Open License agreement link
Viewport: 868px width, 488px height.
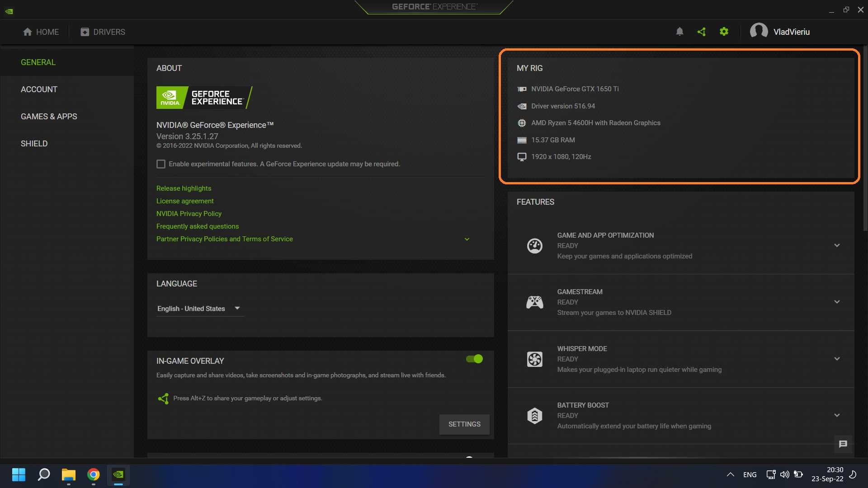tap(185, 201)
